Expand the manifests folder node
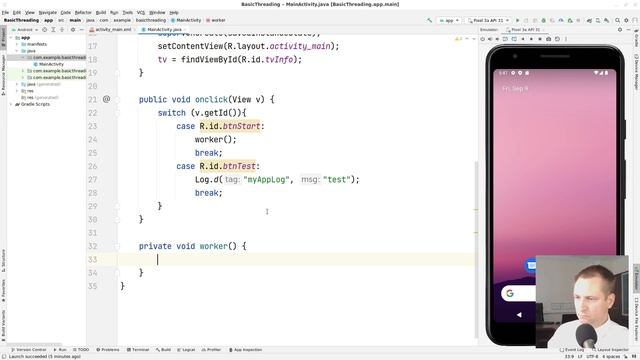 17,44
